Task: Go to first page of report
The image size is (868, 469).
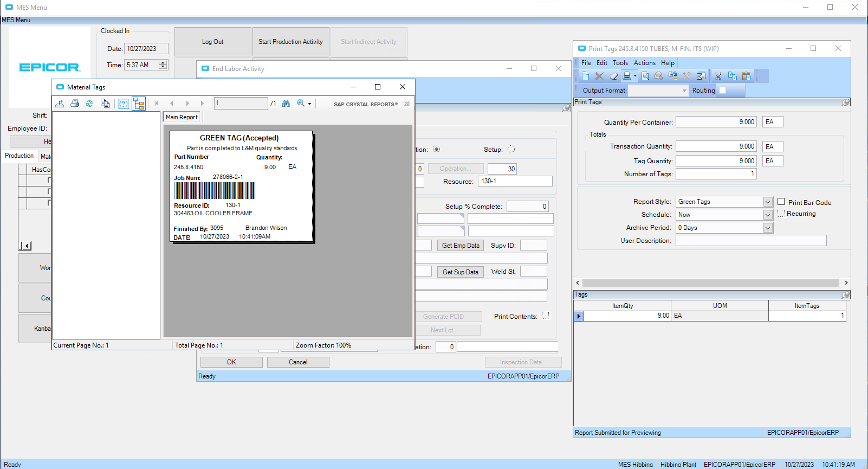Action: pyautogui.click(x=157, y=104)
